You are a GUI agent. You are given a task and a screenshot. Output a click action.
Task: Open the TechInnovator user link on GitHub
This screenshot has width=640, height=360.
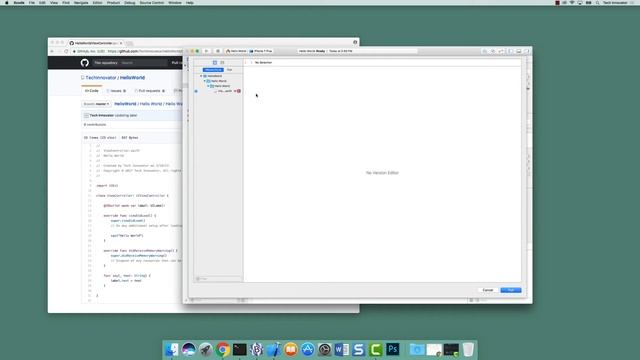[101, 78]
